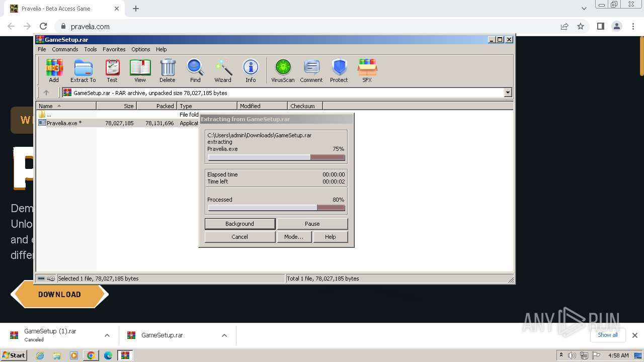Open Microsoft Edge from taskbar
644x362 pixels.
point(108,355)
